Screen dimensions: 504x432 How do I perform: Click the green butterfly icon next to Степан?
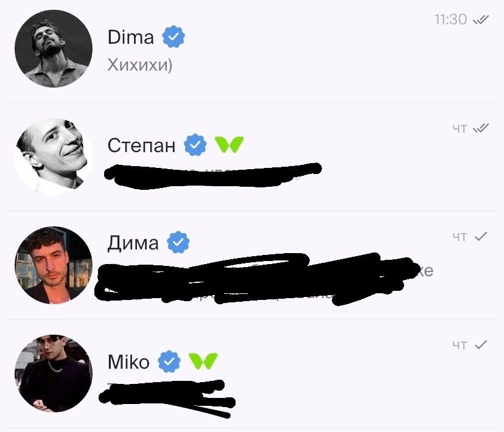coord(229,145)
